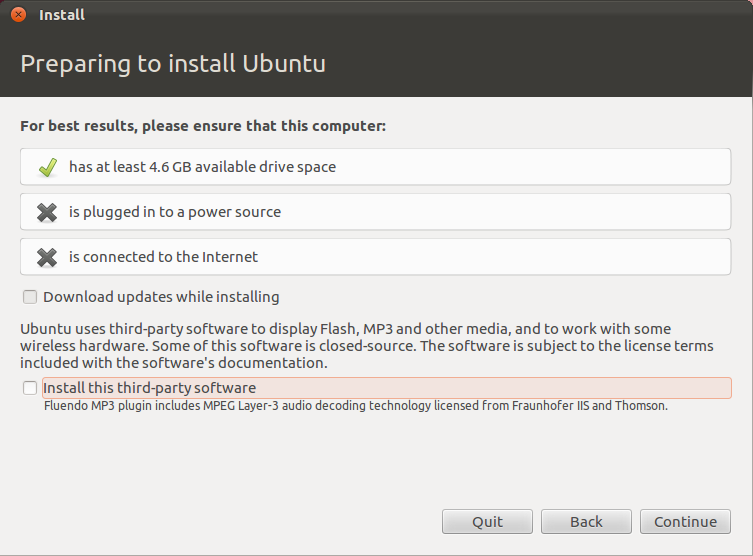Click empty title bar area right of Install

click(400, 15)
